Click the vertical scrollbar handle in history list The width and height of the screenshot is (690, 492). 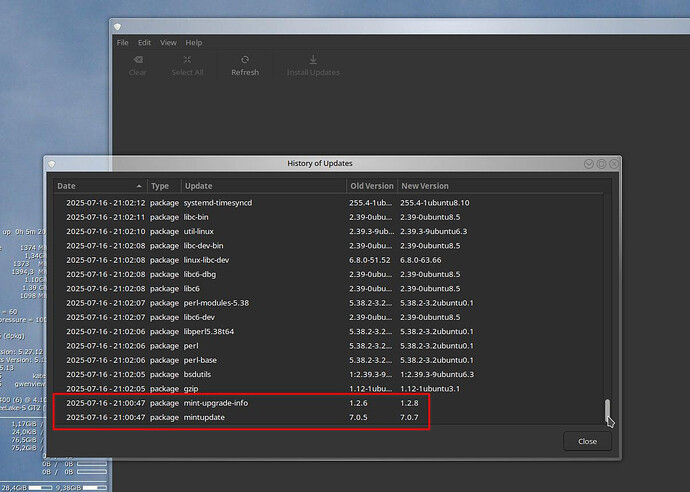coord(605,410)
